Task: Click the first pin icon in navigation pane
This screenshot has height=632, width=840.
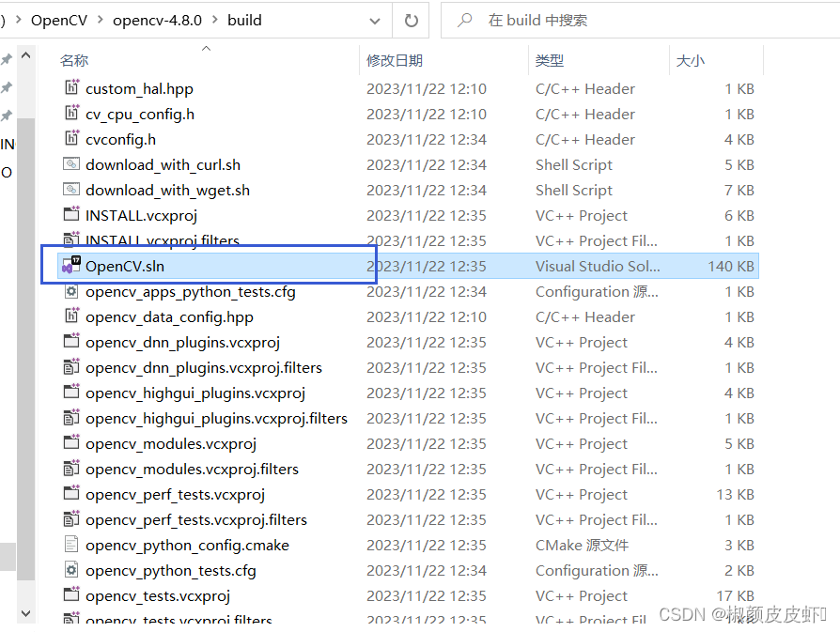Action: tap(7, 59)
